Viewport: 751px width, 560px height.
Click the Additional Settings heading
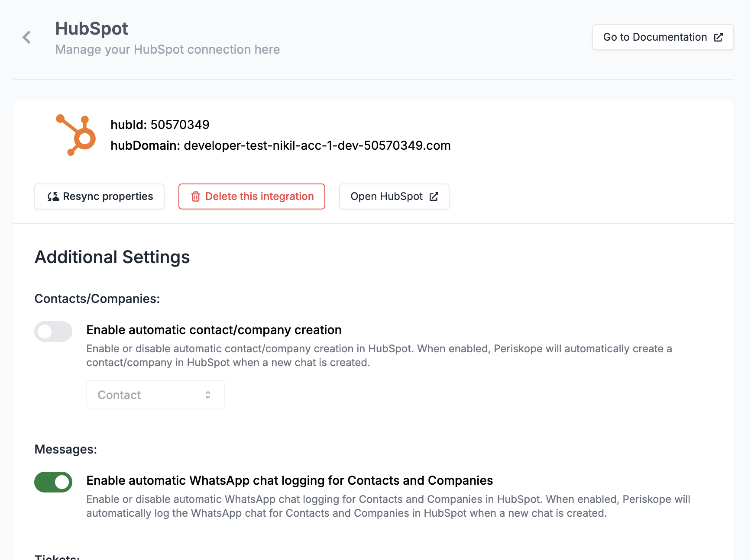(112, 257)
